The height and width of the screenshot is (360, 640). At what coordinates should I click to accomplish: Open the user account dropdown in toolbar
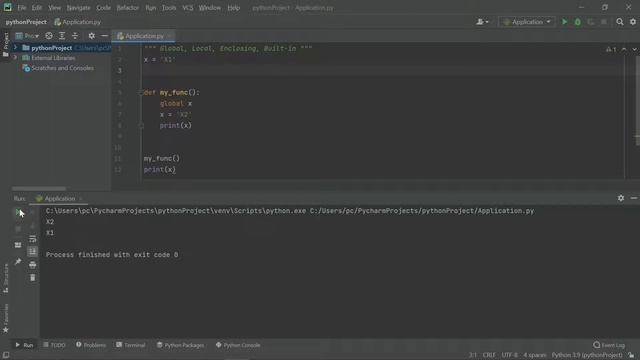[x=482, y=22]
